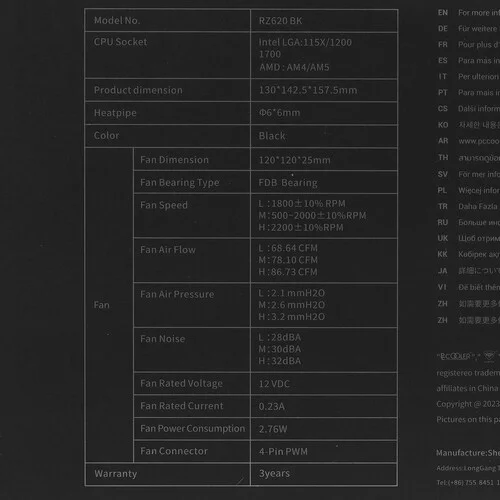Click the Product dimension value 130*142.5*157.5mm
The height and width of the screenshot is (500, 500).
(x=308, y=90)
